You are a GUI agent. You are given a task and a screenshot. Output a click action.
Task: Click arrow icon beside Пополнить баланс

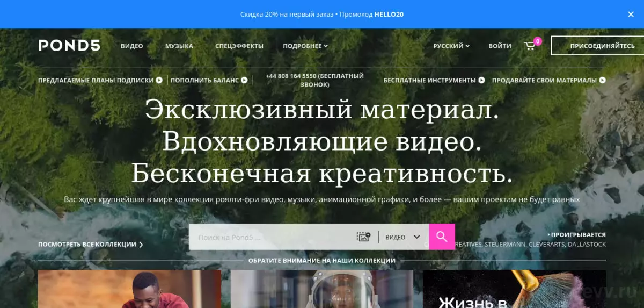[244, 80]
